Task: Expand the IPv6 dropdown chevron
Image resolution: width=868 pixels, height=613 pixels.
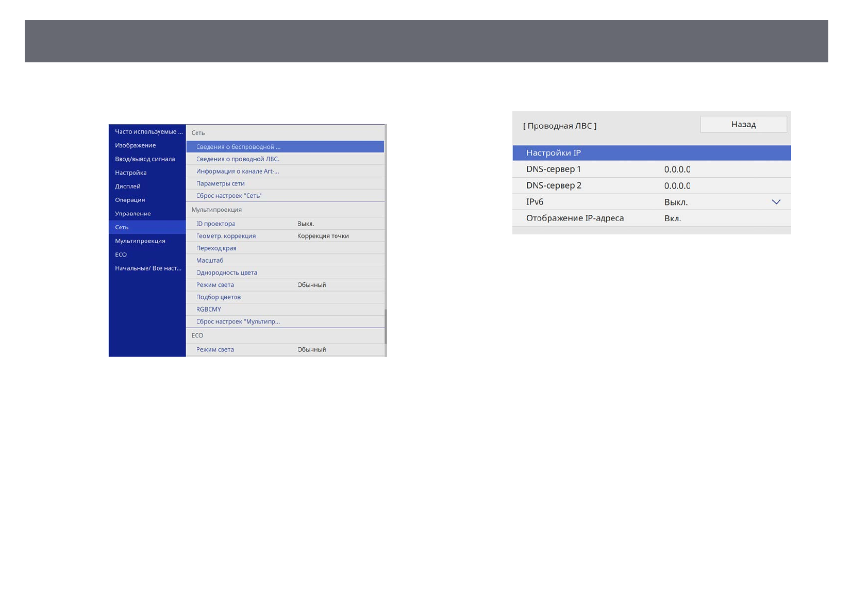Action: coord(776,202)
